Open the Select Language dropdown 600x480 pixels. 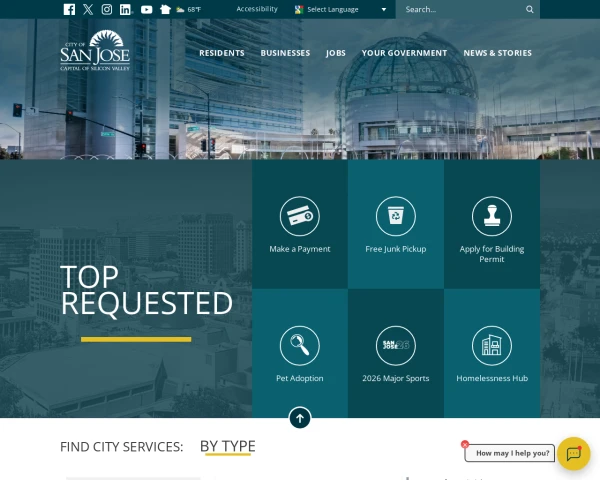[346, 10]
